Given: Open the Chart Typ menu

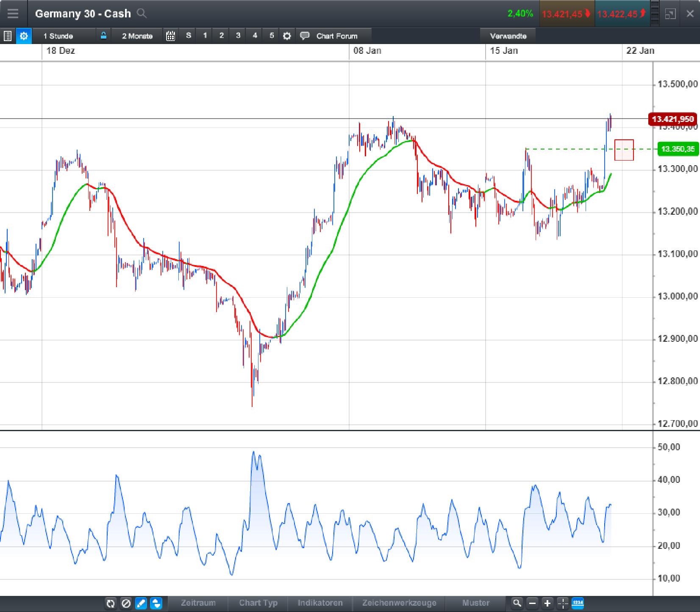Looking at the screenshot, I should pyautogui.click(x=258, y=603).
